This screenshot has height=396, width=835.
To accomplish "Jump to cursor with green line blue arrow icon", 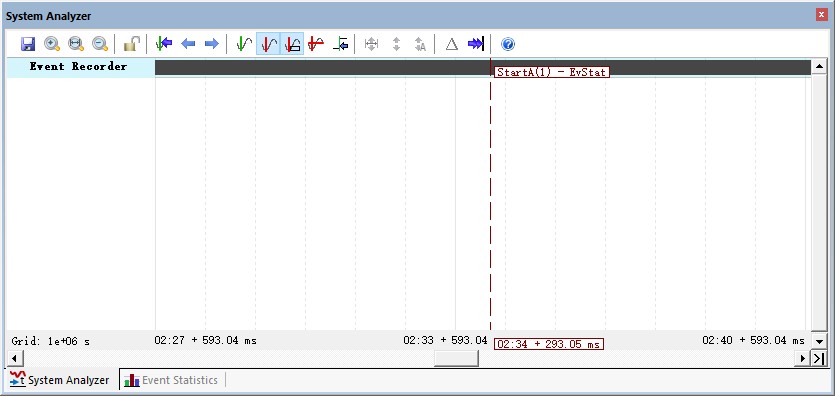I will coord(163,44).
